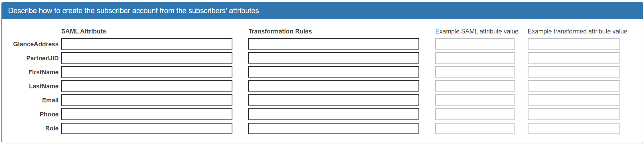Click Role example SAML attribute value box
This screenshot has width=644, height=145.
tap(475, 128)
